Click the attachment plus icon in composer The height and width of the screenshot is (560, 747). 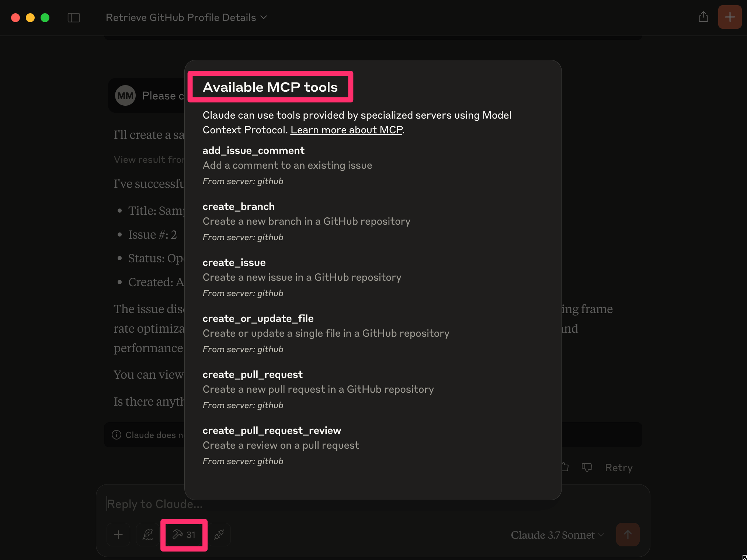[118, 535]
